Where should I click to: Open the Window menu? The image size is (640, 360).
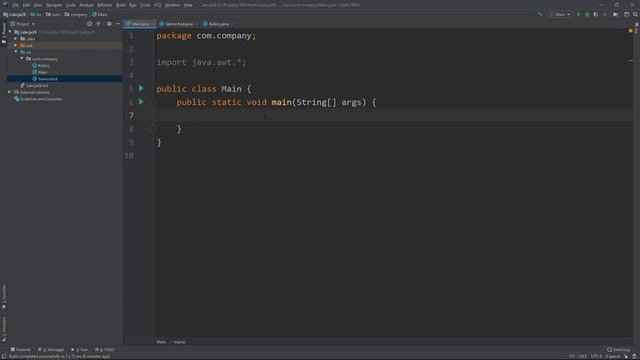tap(172, 5)
